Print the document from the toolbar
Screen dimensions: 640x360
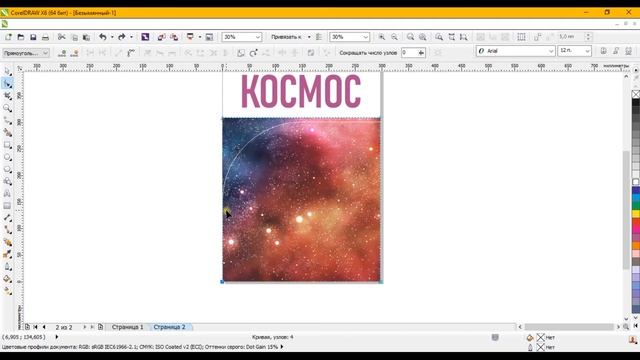pos(45,37)
